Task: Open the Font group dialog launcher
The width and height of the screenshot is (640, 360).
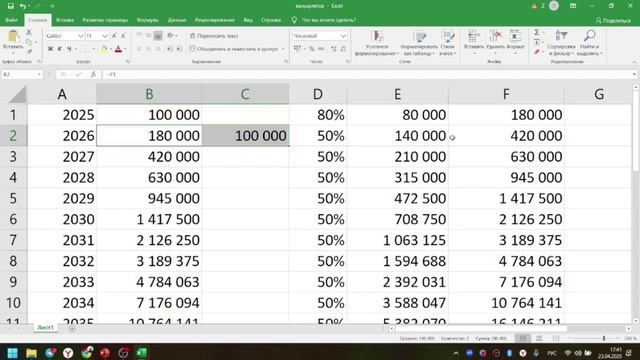Action: [x=128, y=62]
